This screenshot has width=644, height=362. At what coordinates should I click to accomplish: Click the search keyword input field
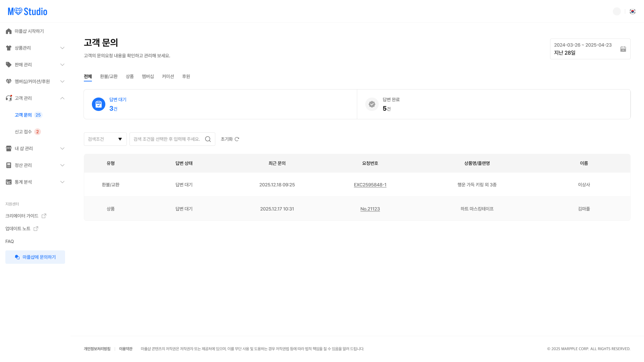point(167,139)
